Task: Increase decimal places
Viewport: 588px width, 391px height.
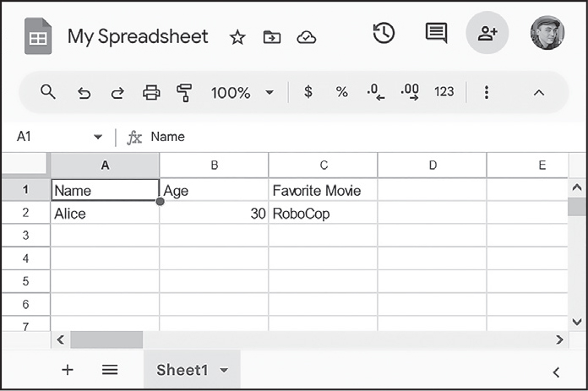Action: 410,92
